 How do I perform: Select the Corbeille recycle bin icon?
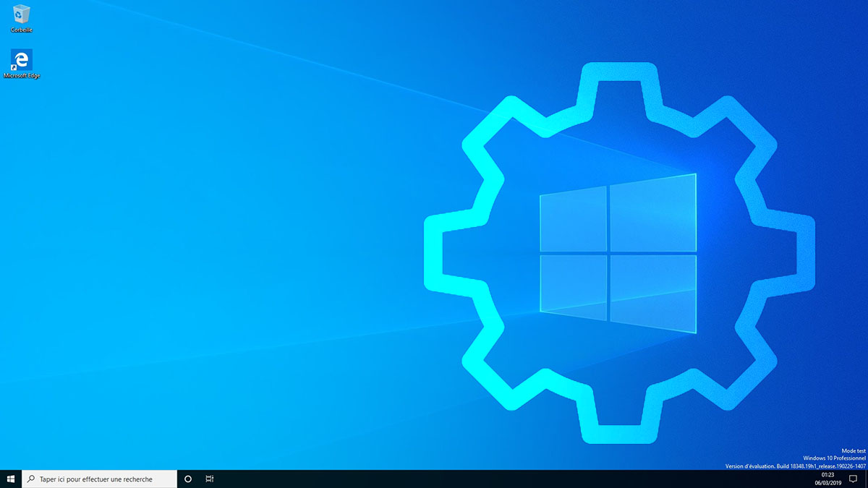[22, 14]
